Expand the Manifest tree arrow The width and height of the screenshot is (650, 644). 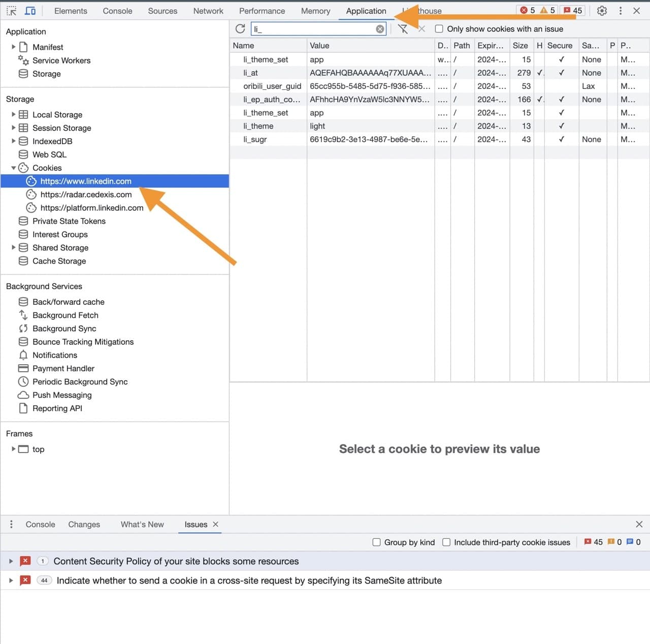(x=13, y=47)
